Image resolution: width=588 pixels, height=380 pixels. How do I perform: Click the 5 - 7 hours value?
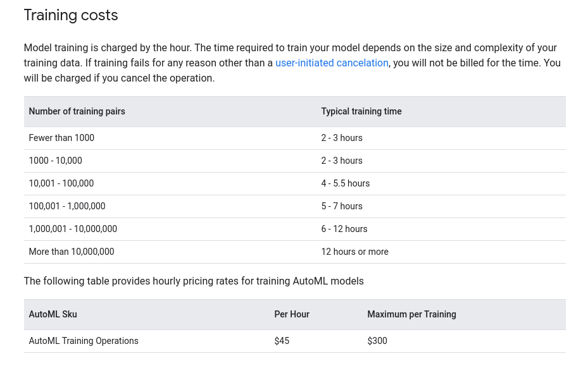(342, 206)
